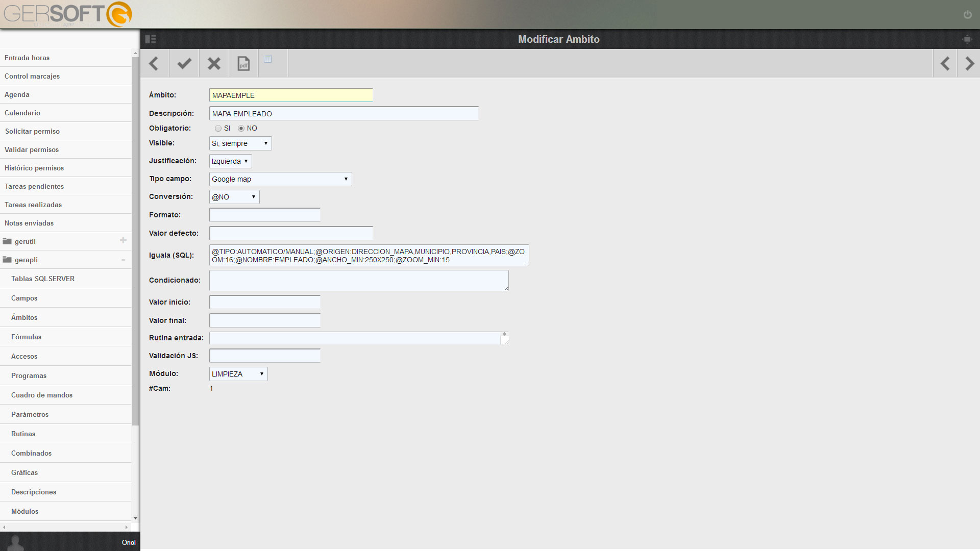Image resolution: width=980 pixels, height=551 pixels.
Task: Open Entrada horas menu item
Action: 66,58
